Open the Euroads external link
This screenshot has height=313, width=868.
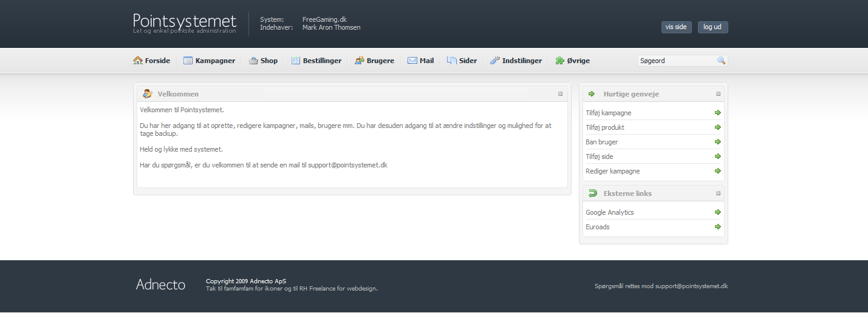coord(598,227)
